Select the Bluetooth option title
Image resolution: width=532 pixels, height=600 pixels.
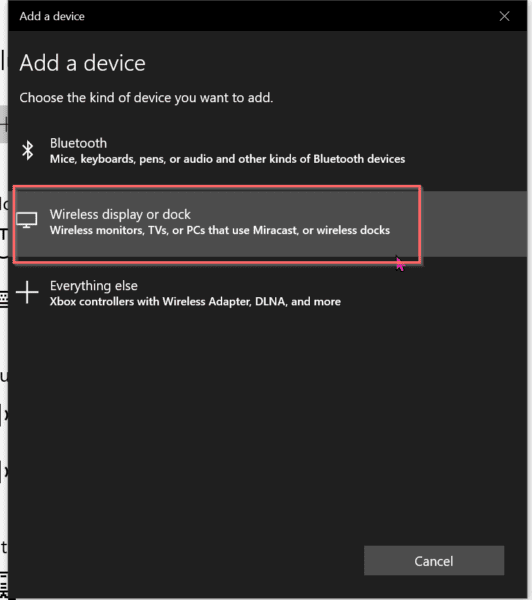coord(78,143)
